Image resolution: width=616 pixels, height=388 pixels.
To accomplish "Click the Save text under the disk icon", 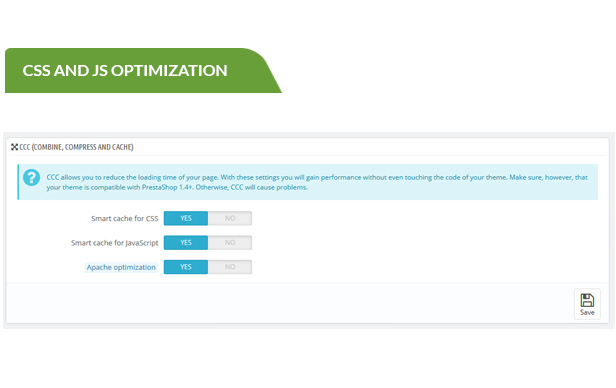I will point(587,313).
